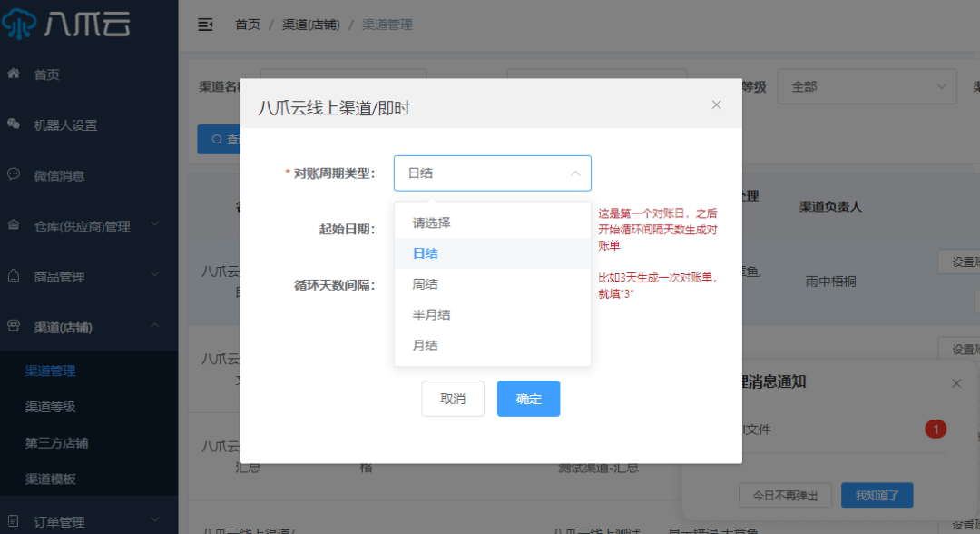Viewport: 980px width, 534px height.
Task: Click the blue search button behind dialog
Action: pos(220,139)
